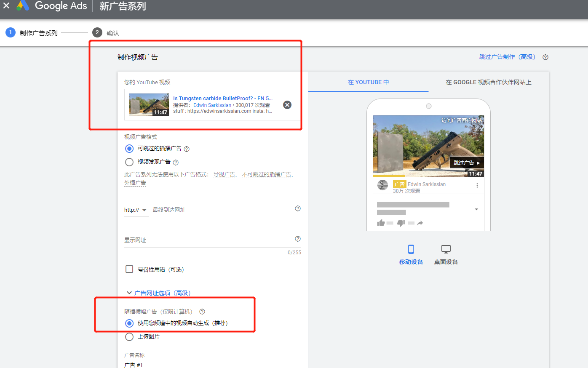This screenshot has width=588, height=368.
Task: Click the 0/255 character counter
Action: (x=294, y=253)
